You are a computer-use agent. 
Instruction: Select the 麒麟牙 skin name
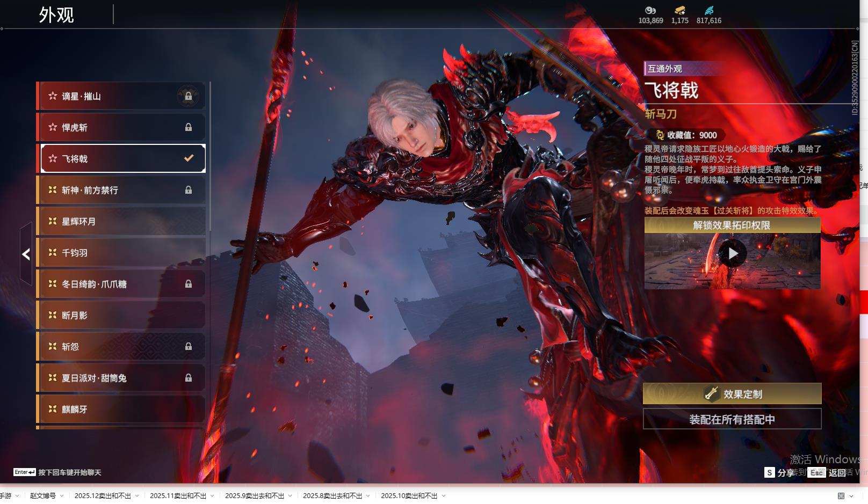point(75,409)
